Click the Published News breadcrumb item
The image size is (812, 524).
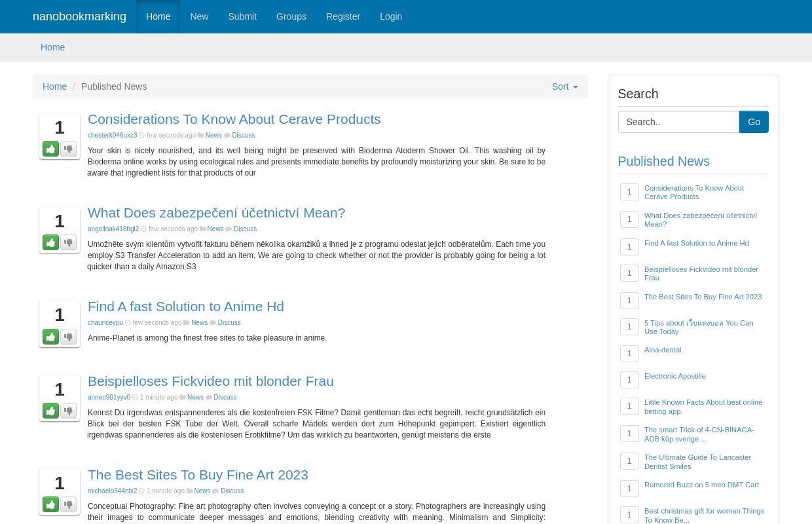[114, 86]
